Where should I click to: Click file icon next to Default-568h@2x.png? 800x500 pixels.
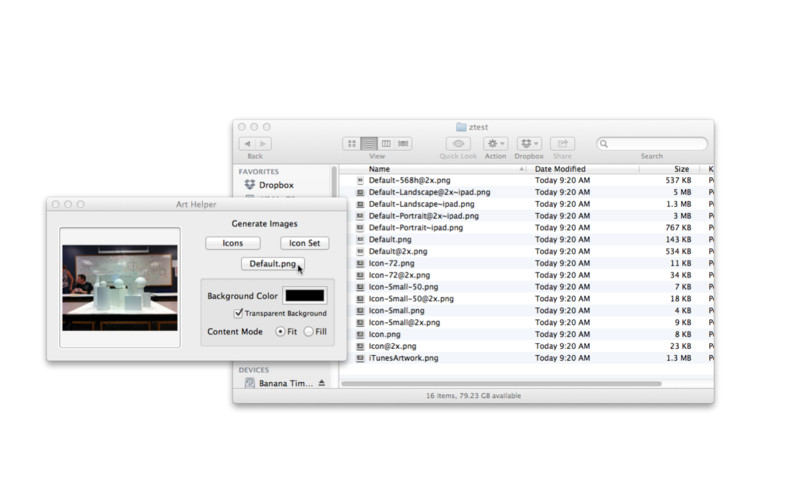pyautogui.click(x=360, y=181)
